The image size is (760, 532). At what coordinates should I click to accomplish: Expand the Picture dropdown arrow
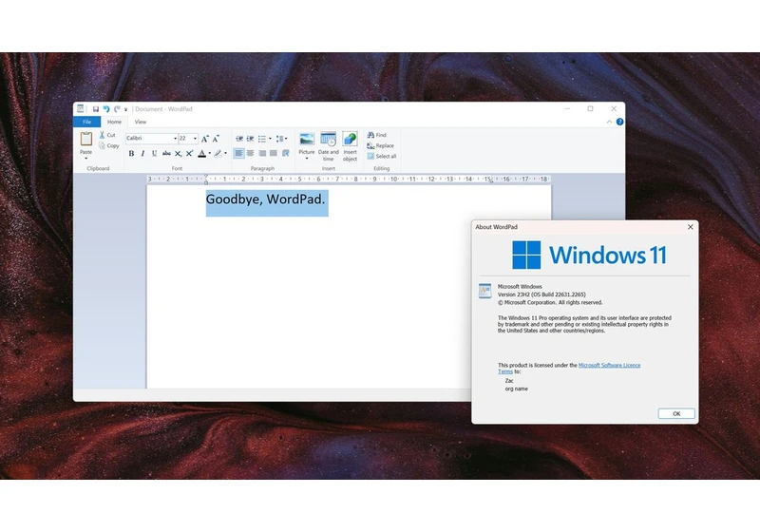(x=306, y=159)
